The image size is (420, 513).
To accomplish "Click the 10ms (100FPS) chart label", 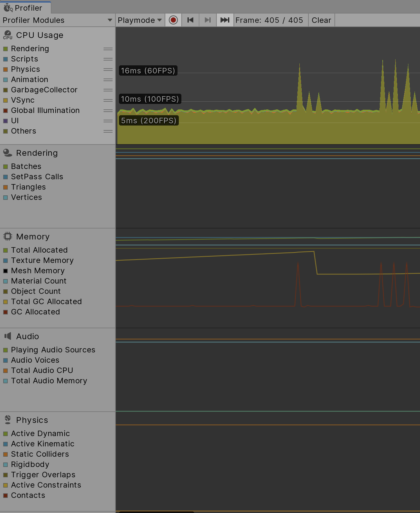I will coord(150,99).
